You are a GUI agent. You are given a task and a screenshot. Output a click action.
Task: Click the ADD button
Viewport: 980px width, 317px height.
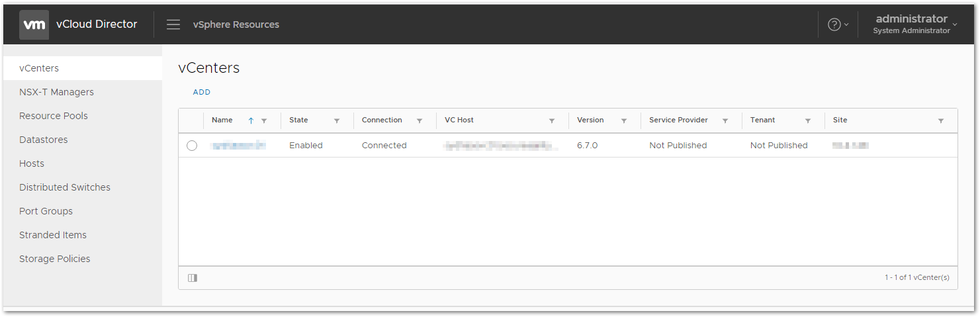click(x=202, y=93)
